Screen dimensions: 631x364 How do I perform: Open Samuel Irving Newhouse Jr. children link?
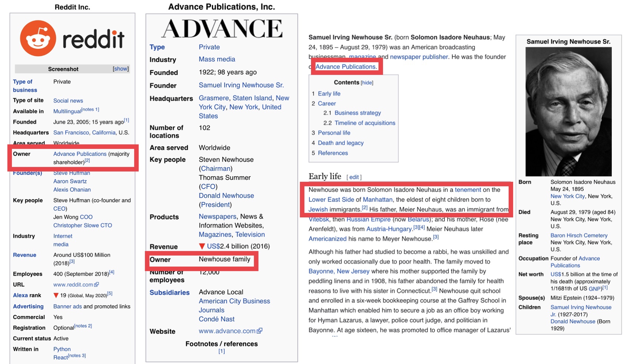click(x=581, y=311)
